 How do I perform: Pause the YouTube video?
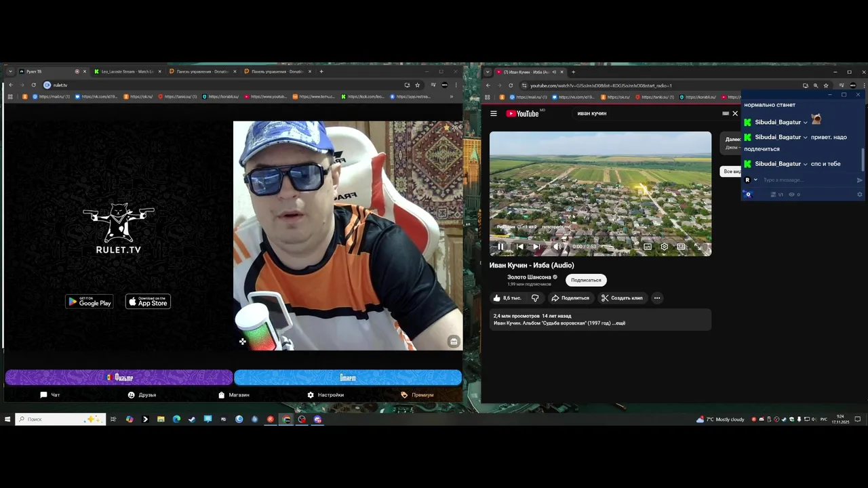pyautogui.click(x=501, y=247)
